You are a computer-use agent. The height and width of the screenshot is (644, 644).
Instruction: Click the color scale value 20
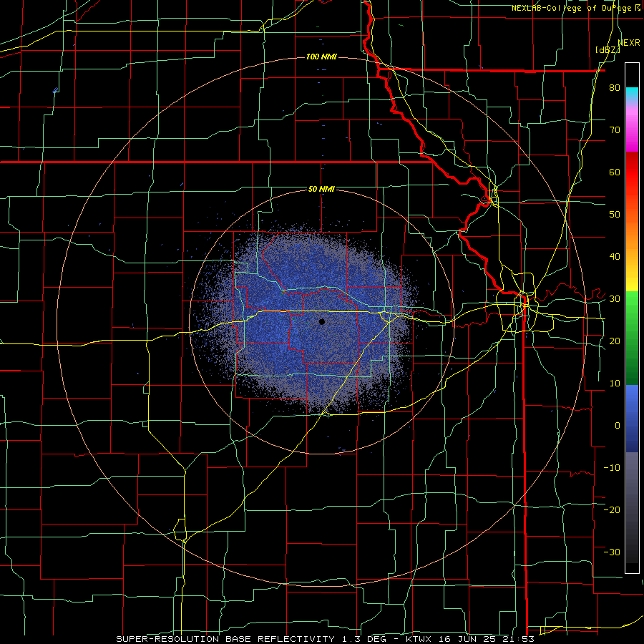(615, 341)
